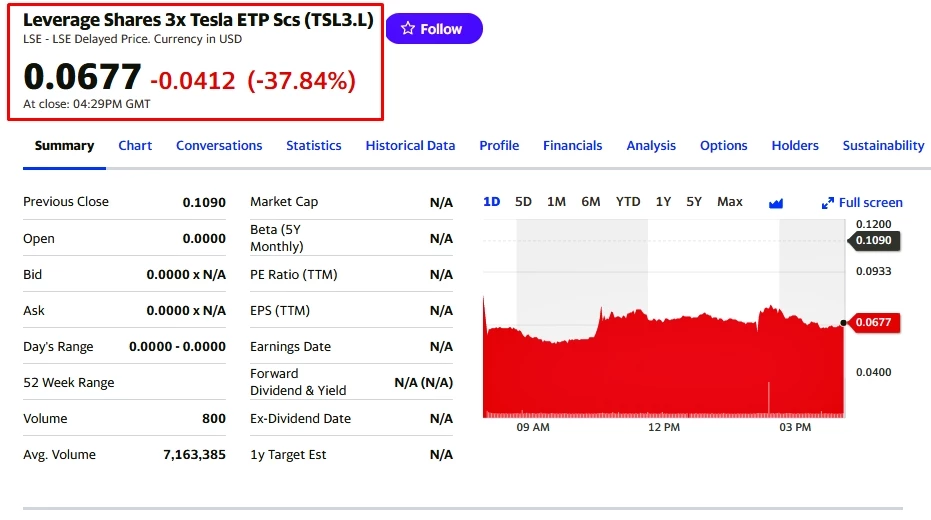Image resolution: width=931 pixels, height=520 pixels.
Task: Select the 1D chart range
Action: [x=492, y=202]
